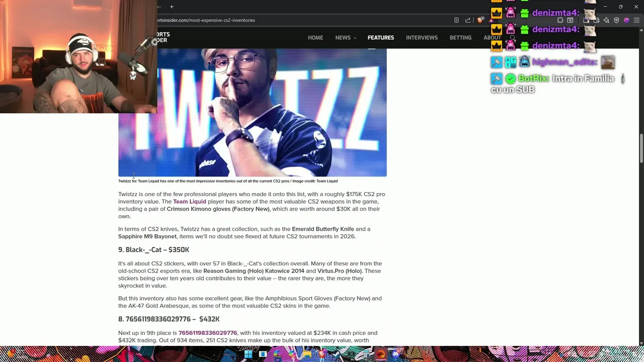Click 'Sapphire M9 Bayonet' bold text
The image size is (644, 362).
(147, 236)
